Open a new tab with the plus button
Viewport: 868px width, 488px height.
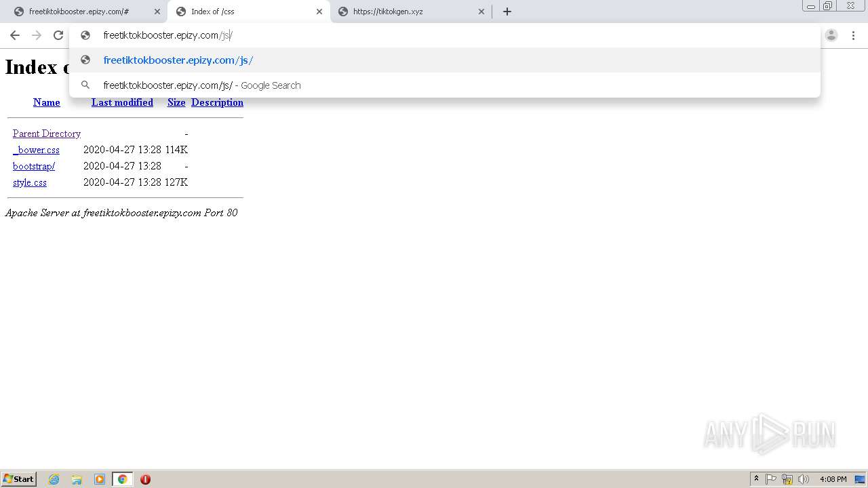pos(507,12)
